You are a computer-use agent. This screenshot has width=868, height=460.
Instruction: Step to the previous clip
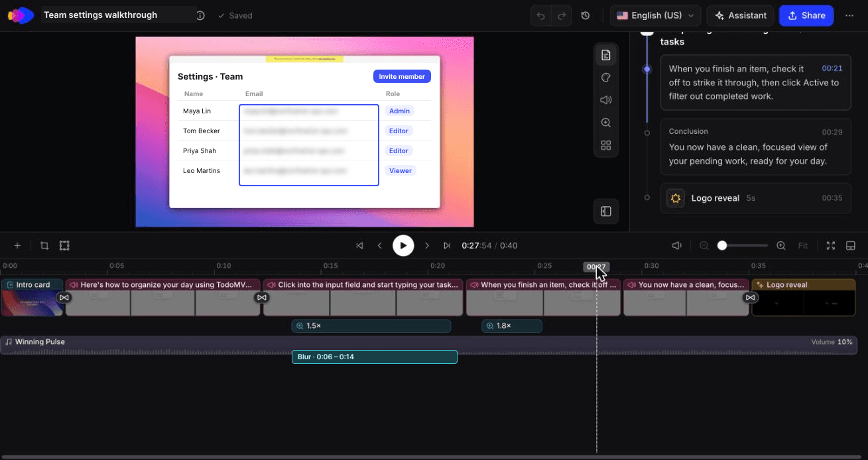380,245
